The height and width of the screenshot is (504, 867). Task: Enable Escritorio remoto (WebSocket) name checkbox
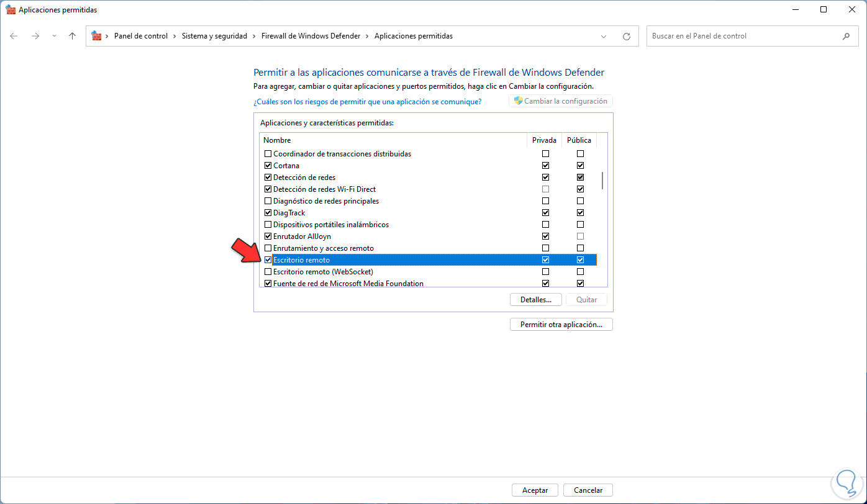pos(268,272)
